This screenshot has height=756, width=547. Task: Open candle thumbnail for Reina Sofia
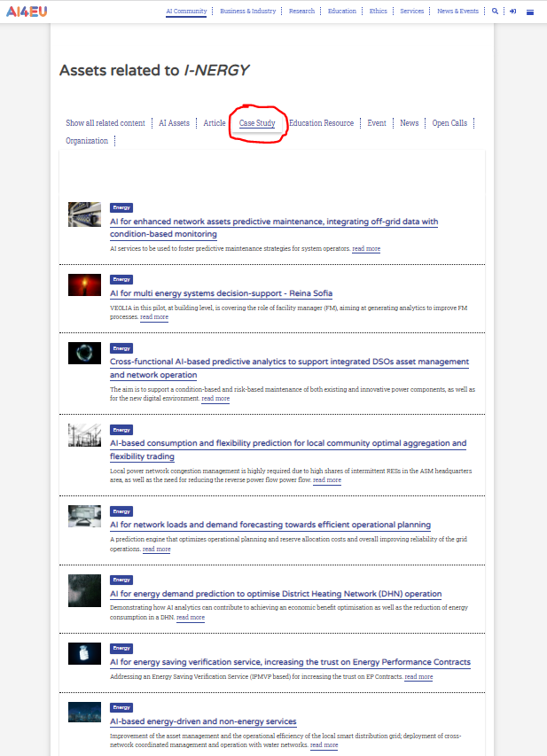(84, 285)
